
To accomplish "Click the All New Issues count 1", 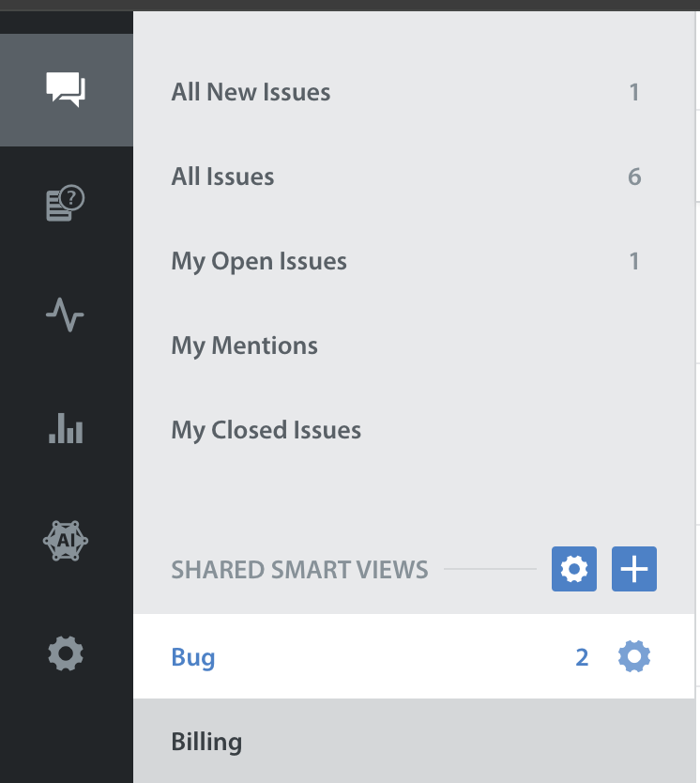I will (x=634, y=92).
